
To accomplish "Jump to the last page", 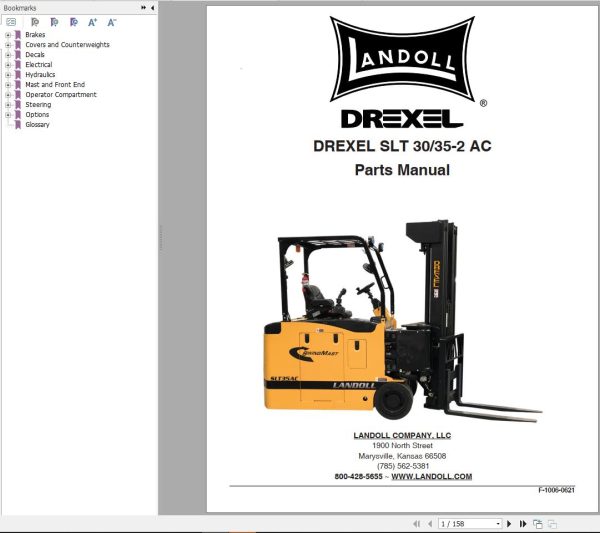I will point(523,523).
